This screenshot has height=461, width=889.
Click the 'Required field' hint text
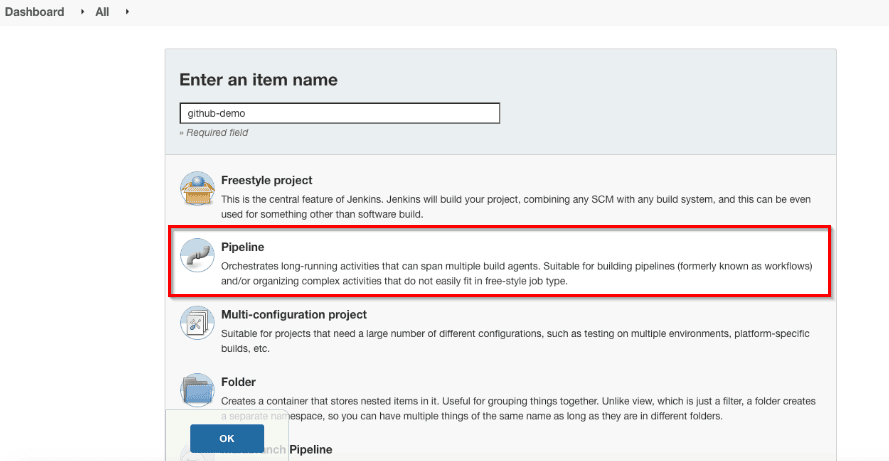coord(214,133)
